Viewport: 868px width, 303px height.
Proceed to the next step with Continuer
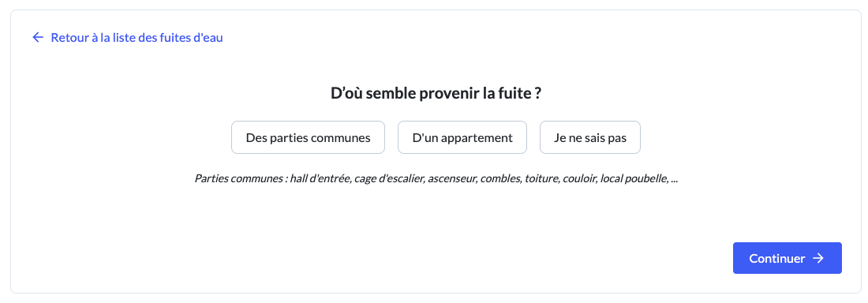(x=788, y=258)
